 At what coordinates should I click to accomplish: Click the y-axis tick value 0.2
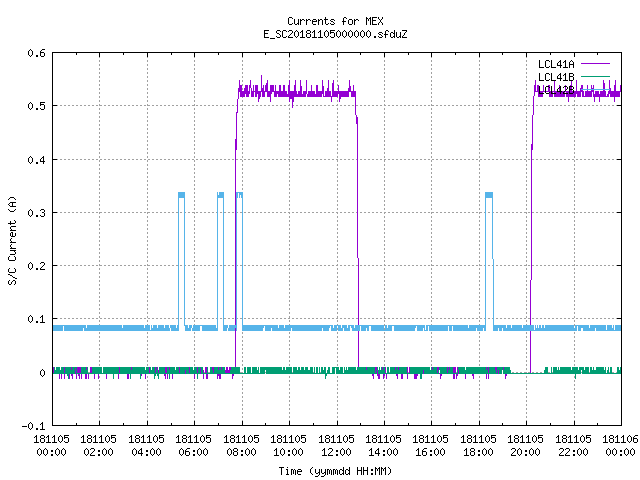click(x=36, y=266)
